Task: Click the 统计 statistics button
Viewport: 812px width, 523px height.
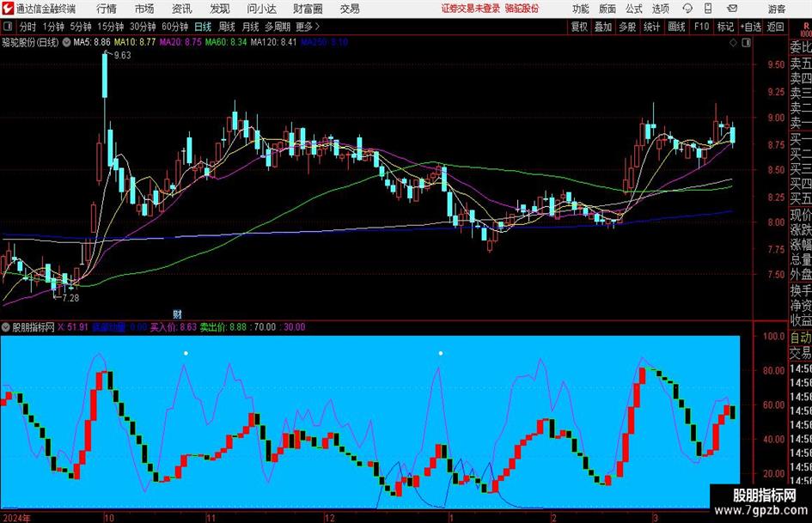Action: (x=651, y=27)
